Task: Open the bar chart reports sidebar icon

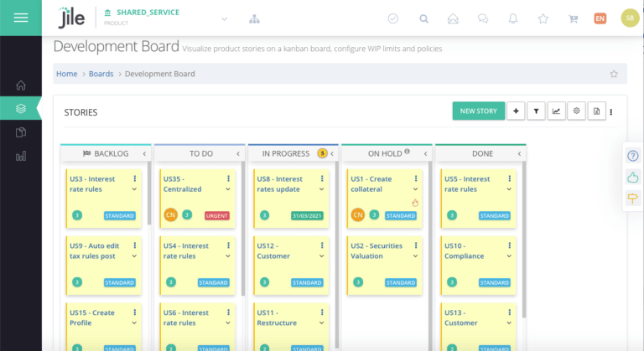Action: point(20,156)
